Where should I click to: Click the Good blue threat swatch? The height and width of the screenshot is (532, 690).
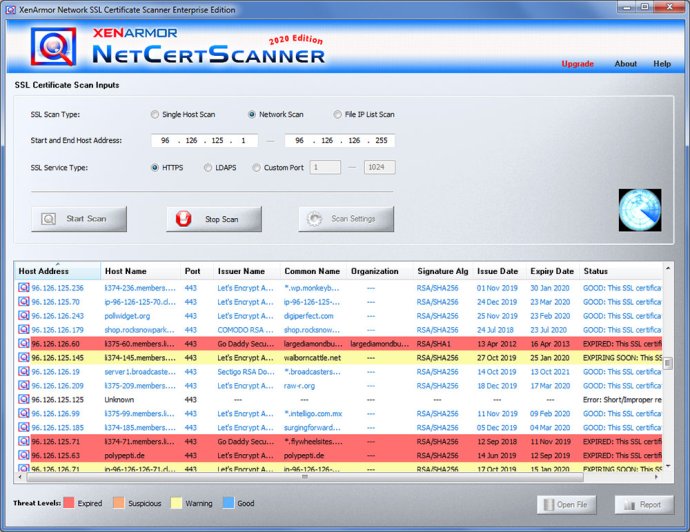point(228,503)
